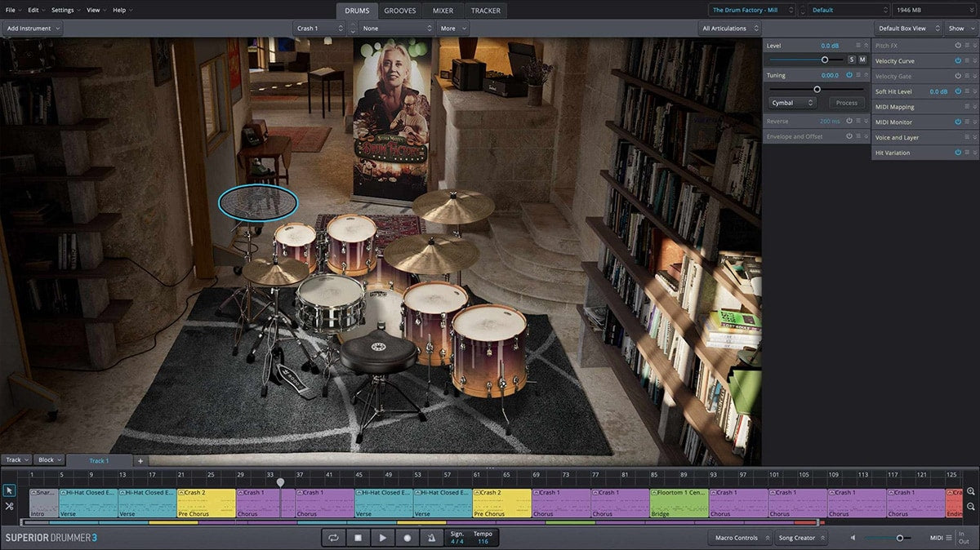980x550 pixels.
Task: Toggle the loop playback icon
Action: click(333, 538)
